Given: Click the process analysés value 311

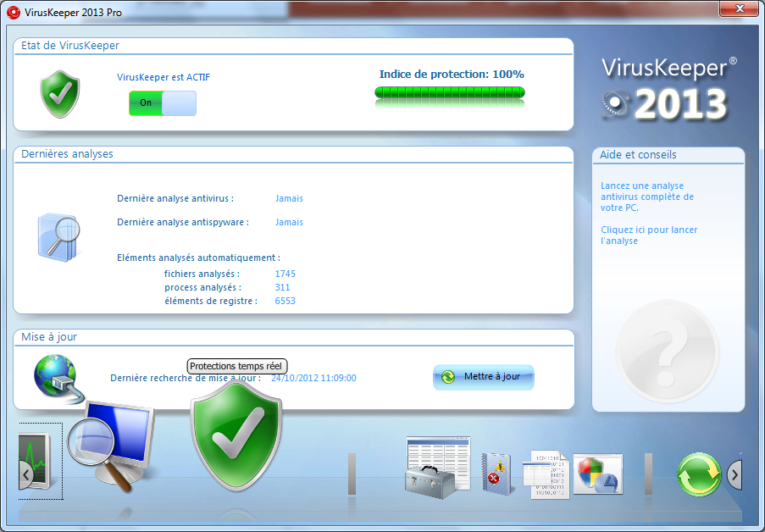Looking at the screenshot, I should [282, 287].
